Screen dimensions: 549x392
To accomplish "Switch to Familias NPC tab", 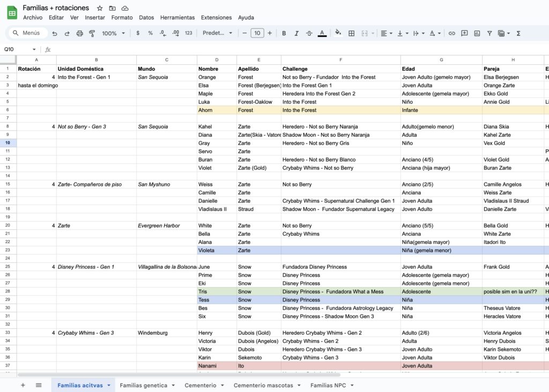I will click(328, 385).
